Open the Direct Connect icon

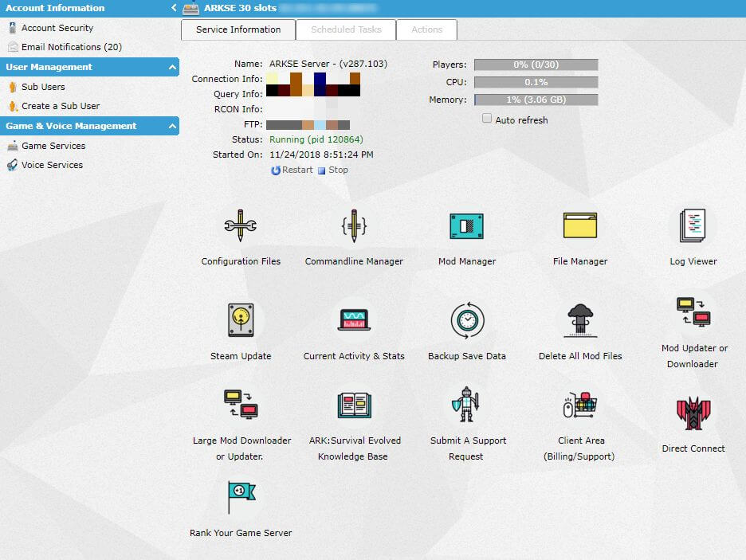pyautogui.click(x=693, y=413)
